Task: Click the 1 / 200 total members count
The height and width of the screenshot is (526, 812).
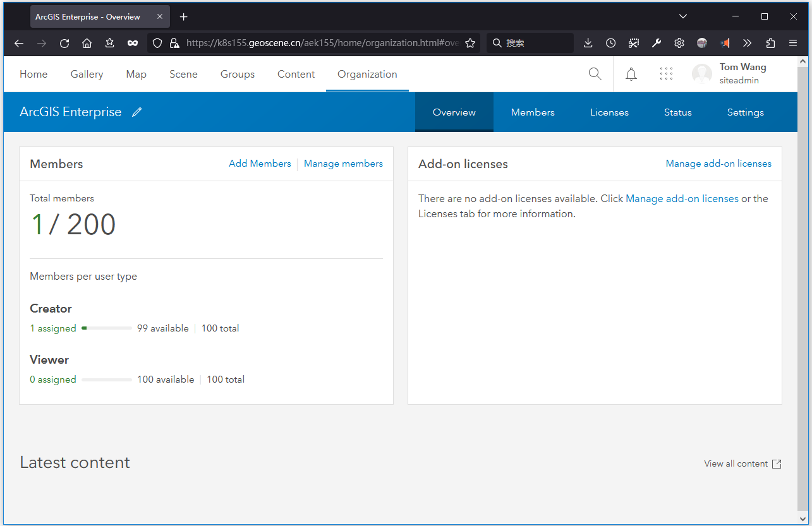Action: (x=73, y=224)
